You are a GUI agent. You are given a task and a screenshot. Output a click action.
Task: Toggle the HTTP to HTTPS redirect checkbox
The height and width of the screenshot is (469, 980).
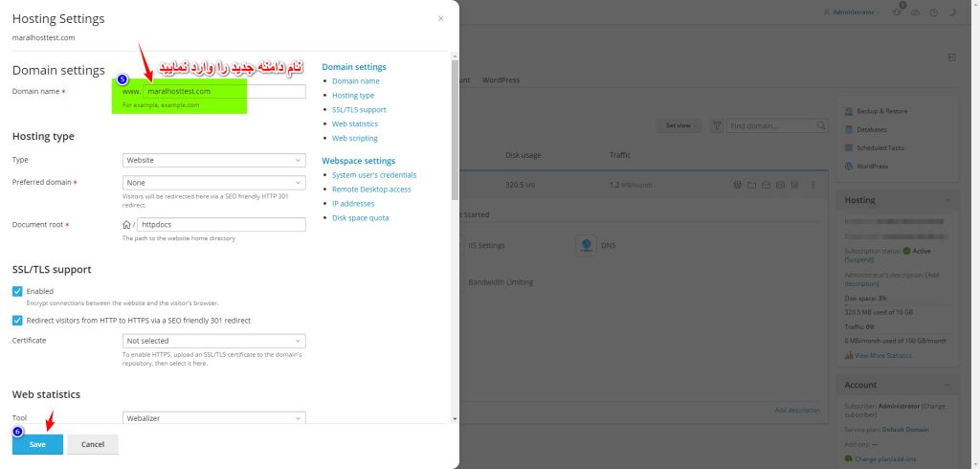17,321
